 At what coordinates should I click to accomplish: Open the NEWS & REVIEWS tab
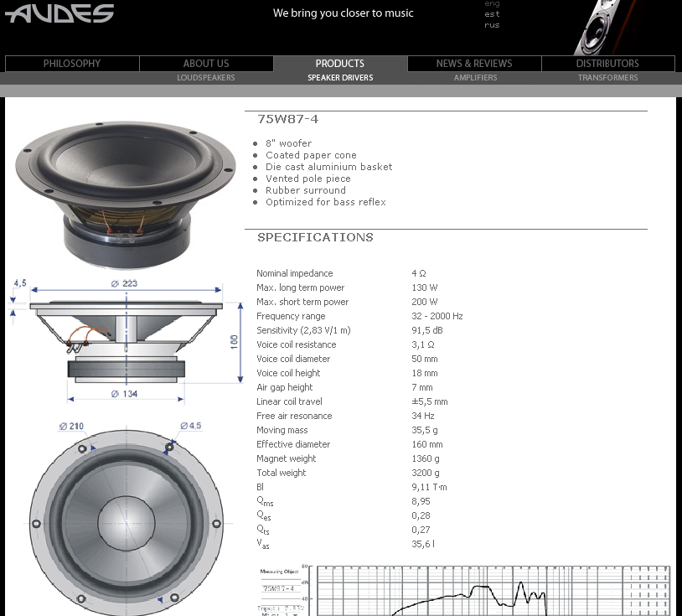pos(474,64)
